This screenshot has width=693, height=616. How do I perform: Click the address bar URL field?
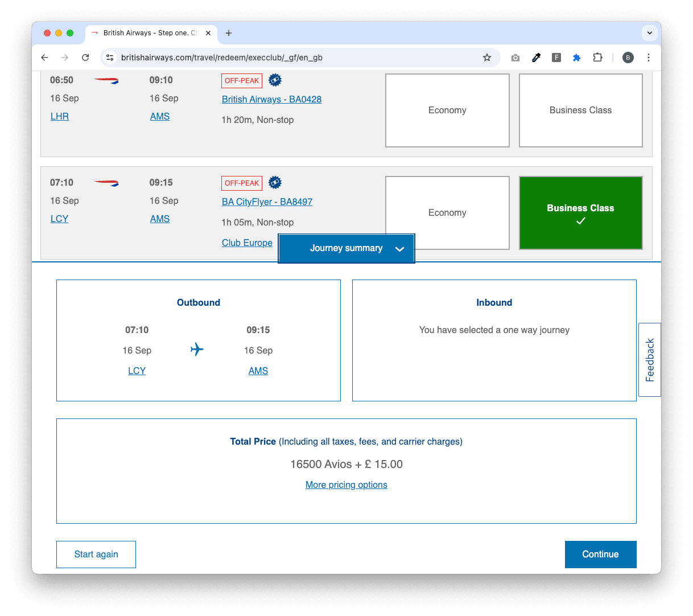(296, 58)
